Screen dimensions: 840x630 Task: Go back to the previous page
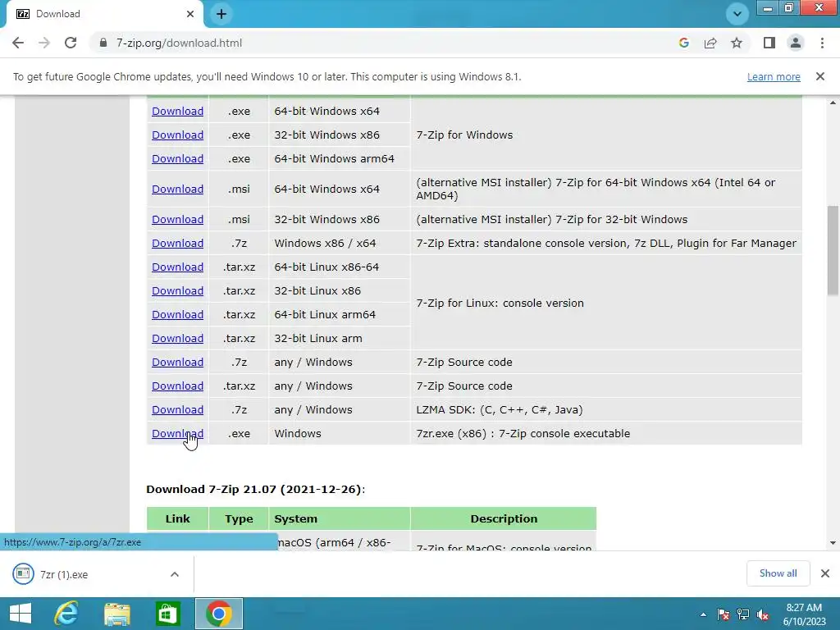click(x=18, y=43)
